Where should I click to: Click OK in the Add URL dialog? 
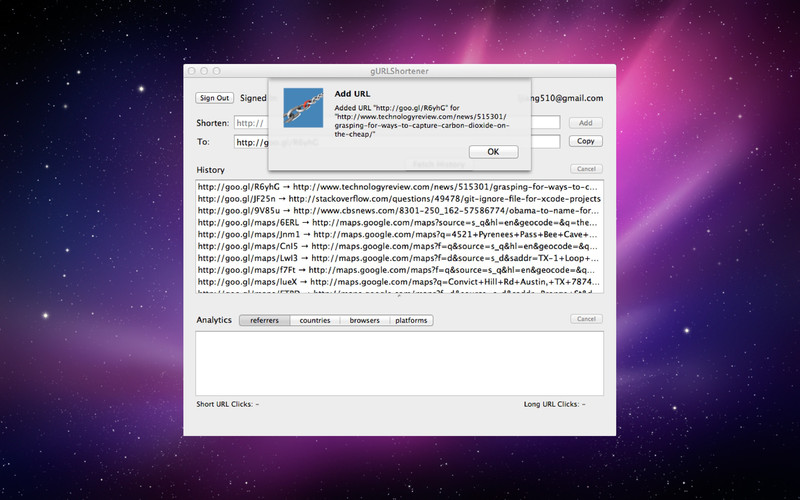pos(493,152)
